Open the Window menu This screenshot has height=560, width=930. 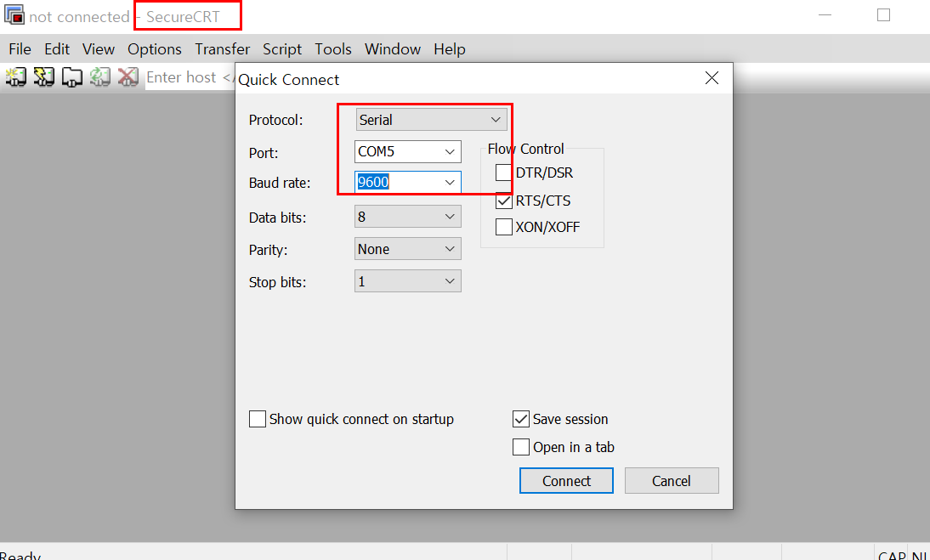point(393,49)
